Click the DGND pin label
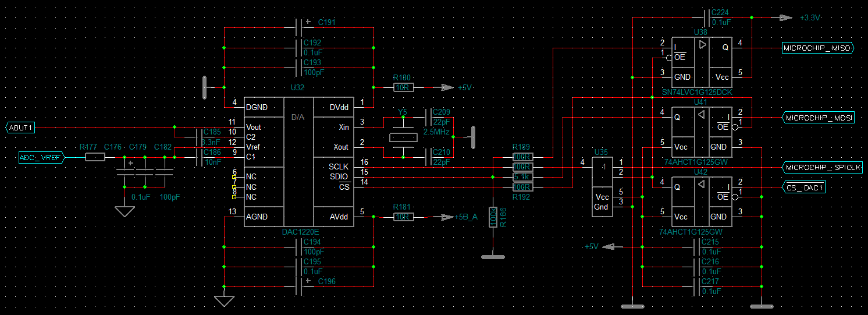The width and height of the screenshot is (868, 315). 257,108
